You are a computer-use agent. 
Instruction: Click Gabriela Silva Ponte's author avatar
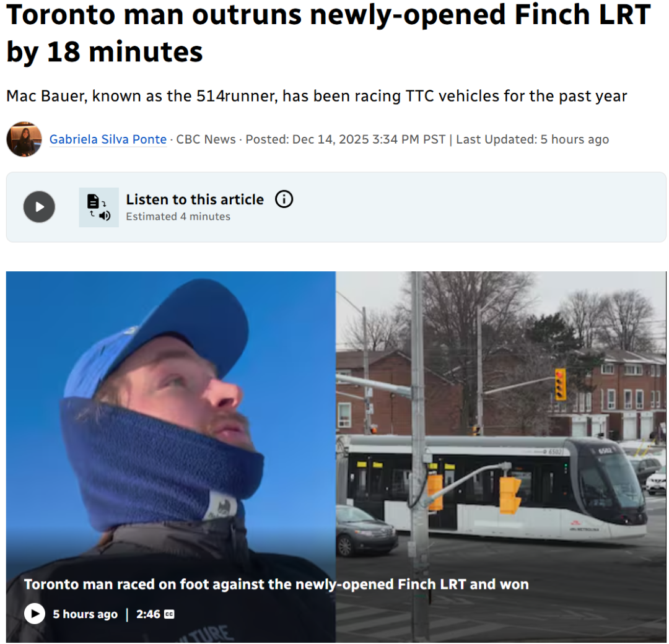(24, 139)
